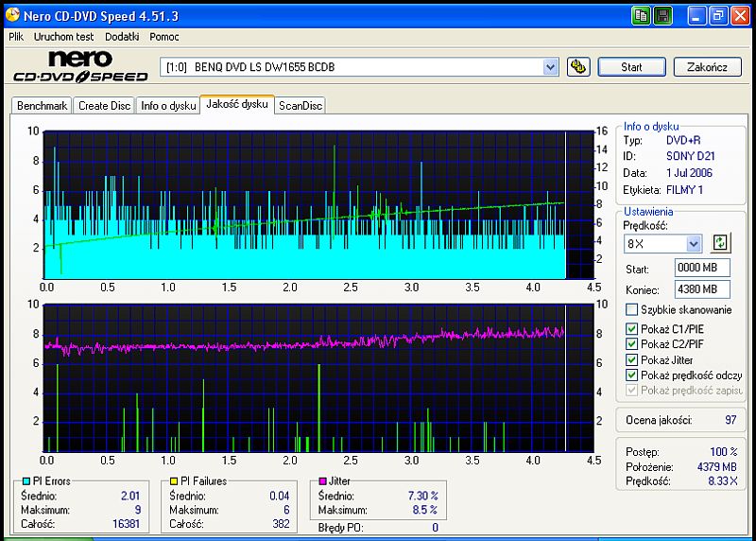
Task: Click the PI Errors total 16381
Action: (126, 524)
